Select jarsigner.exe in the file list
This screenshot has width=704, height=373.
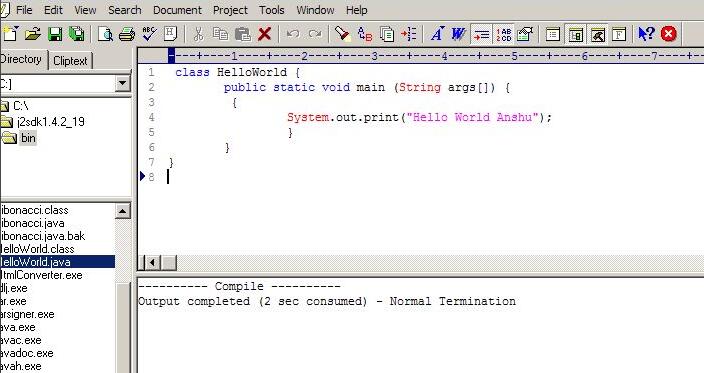click(27, 314)
